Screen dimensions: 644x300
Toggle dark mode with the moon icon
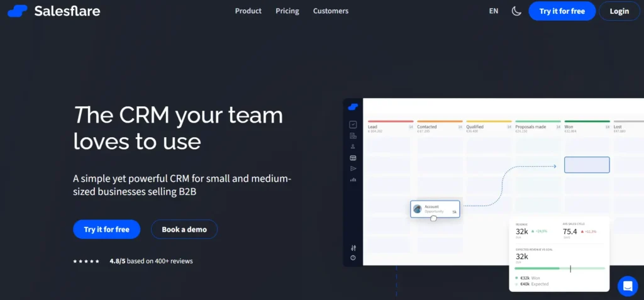516,11
